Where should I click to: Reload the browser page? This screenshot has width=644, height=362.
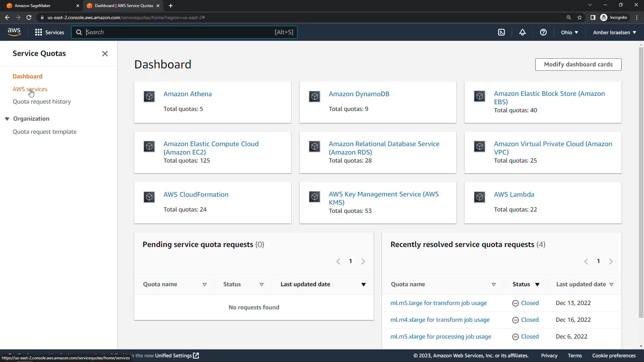coord(29,17)
